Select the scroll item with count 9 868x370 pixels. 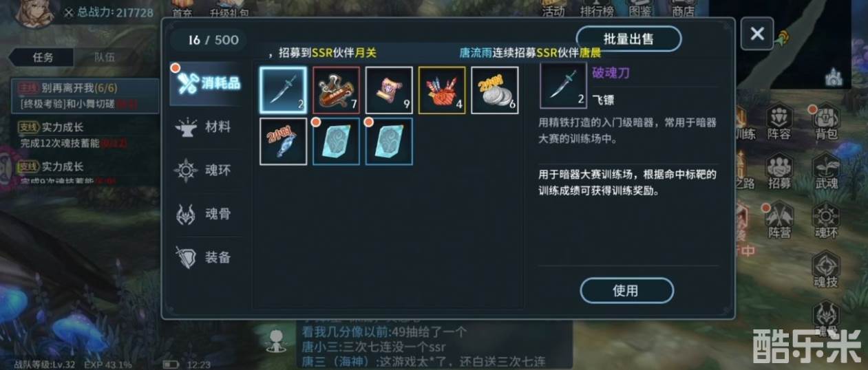coord(389,90)
